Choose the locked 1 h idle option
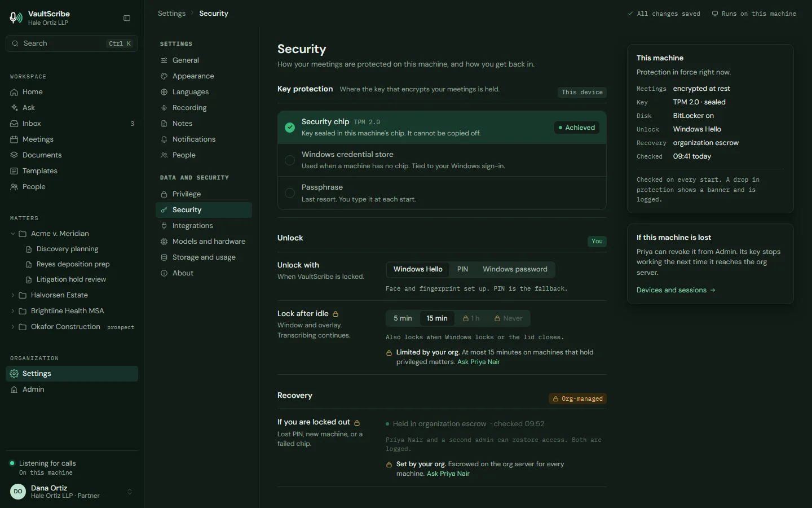The height and width of the screenshot is (508, 812). (471, 318)
